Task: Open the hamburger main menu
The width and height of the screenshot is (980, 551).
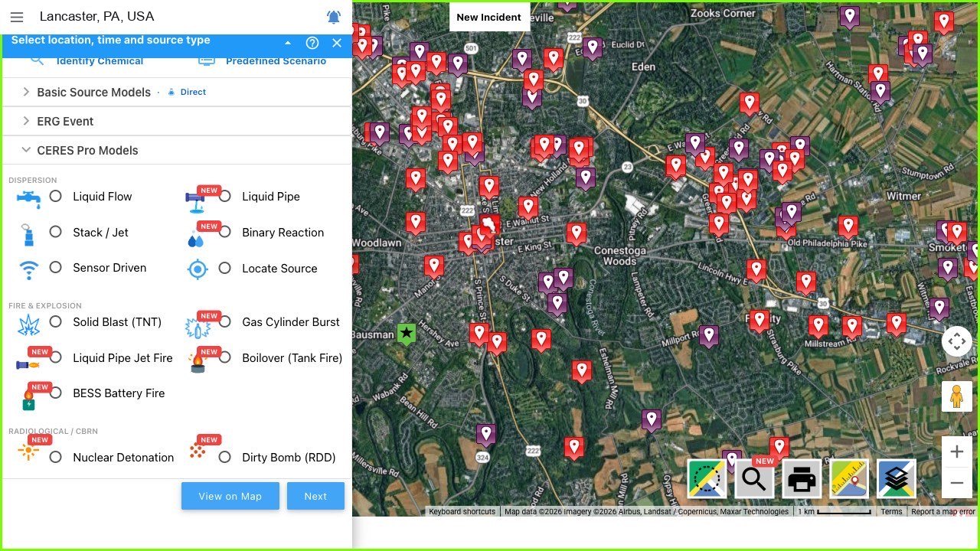Action: 17,17
